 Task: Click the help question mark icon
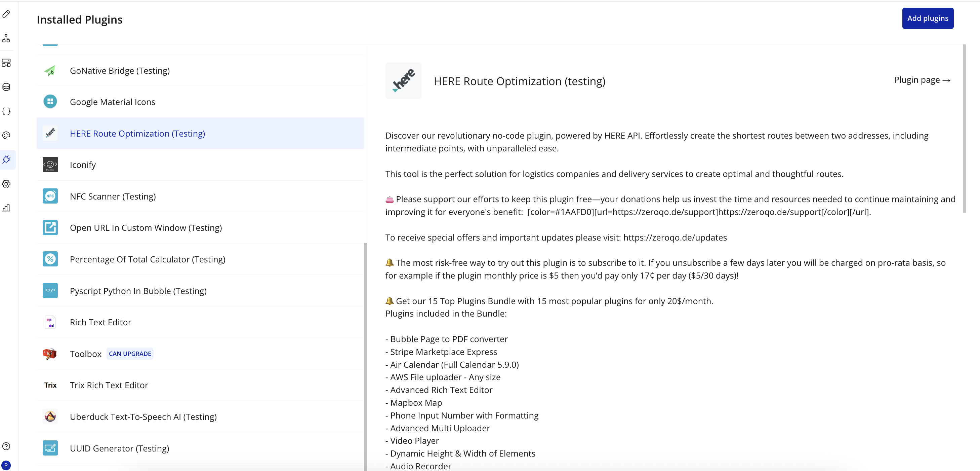[6, 446]
